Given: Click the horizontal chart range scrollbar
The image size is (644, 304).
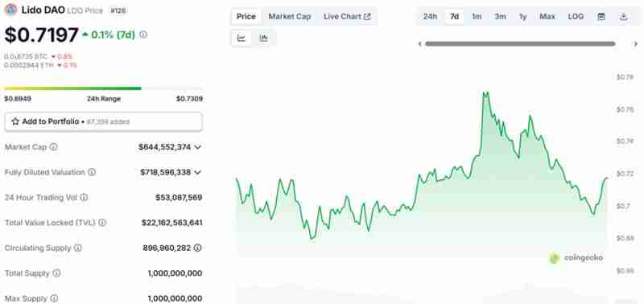Looking at the screenshot, I should (x=520, y=44).
